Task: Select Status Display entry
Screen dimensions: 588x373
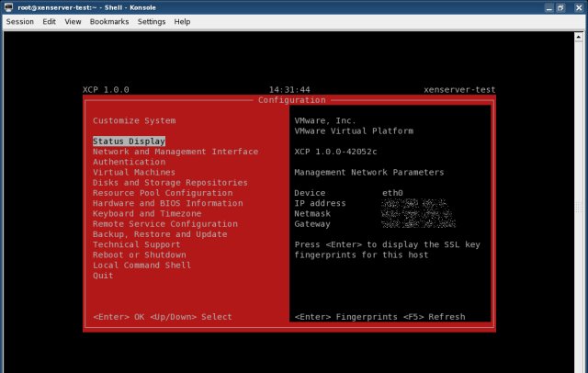Action: tap(129, 141)
